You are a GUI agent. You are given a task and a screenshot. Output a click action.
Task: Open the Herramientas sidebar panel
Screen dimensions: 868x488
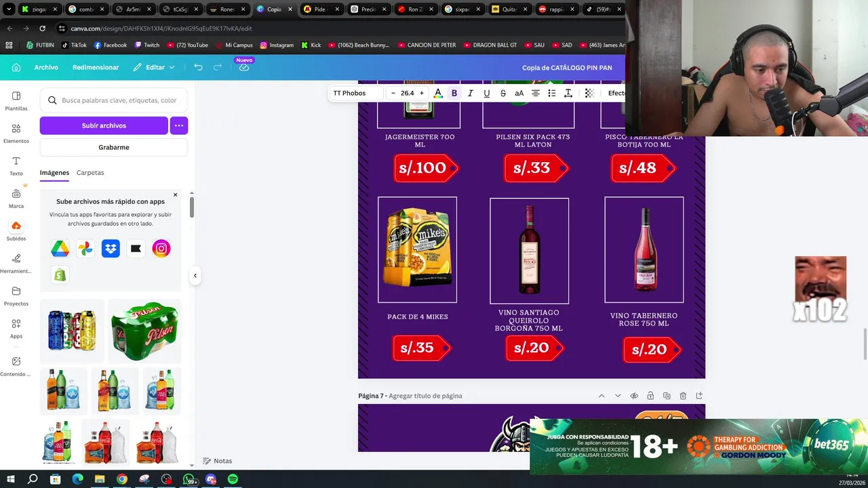tap(16, 264)
